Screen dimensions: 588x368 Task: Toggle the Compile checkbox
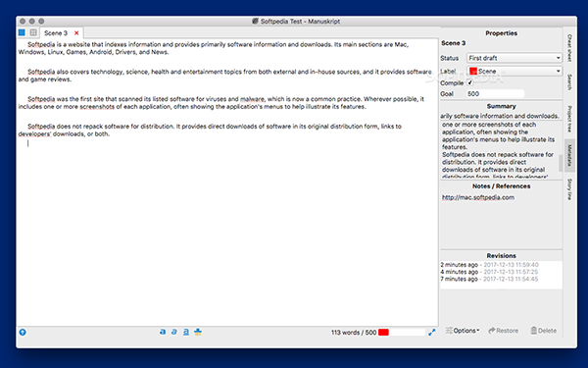click(x=469, y=82)
